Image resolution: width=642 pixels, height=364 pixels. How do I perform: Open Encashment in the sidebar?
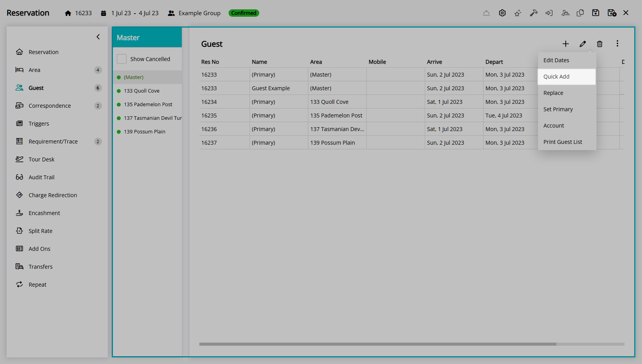pyautogui.click(x=44, y=213)
